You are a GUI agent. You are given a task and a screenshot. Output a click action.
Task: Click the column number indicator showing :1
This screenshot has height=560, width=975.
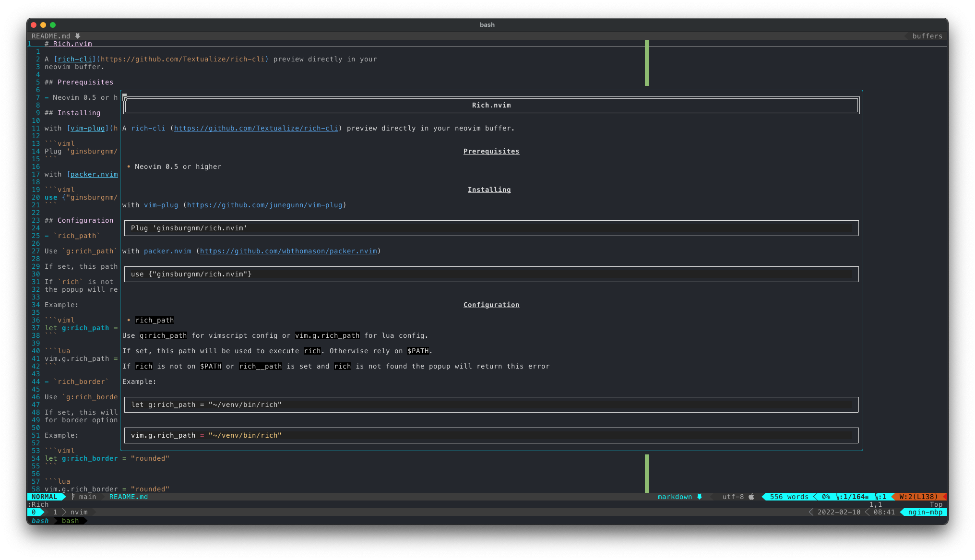[881, 497]
